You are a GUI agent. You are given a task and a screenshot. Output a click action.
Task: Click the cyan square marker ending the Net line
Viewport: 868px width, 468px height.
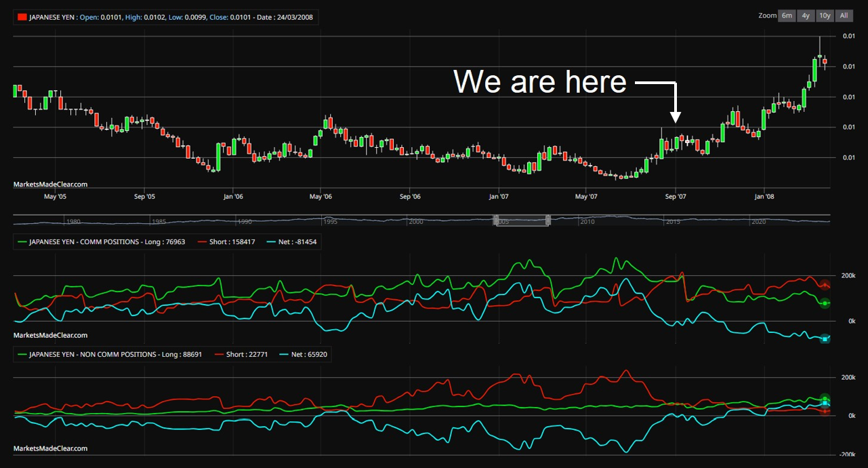[824, 338]
